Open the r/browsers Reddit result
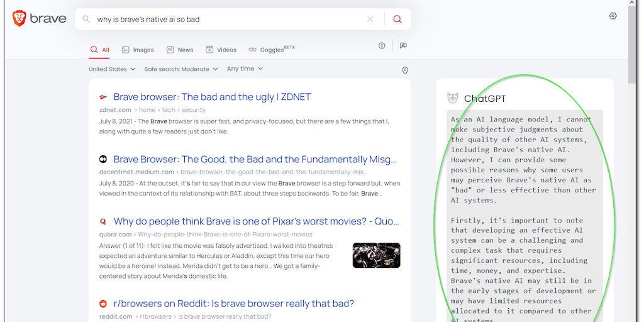The image size is (644, 322). pyautogui.click(x=234, y=304)
